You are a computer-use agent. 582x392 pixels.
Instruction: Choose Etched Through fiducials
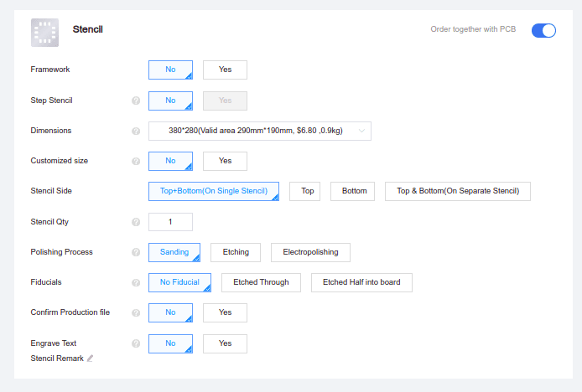coord(261,282)
